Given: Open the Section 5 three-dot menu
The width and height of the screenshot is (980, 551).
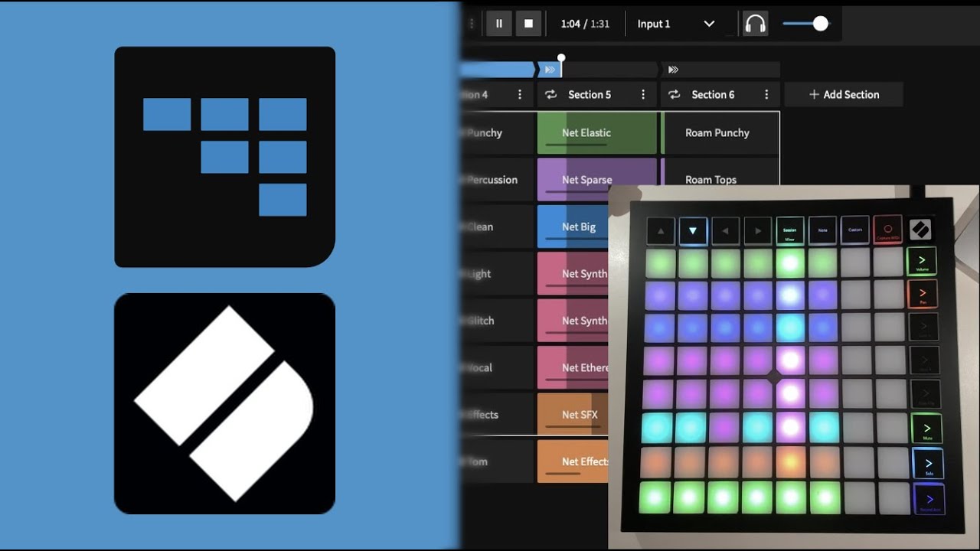Looking at the screenshot, I should click(x=643, y=95).
